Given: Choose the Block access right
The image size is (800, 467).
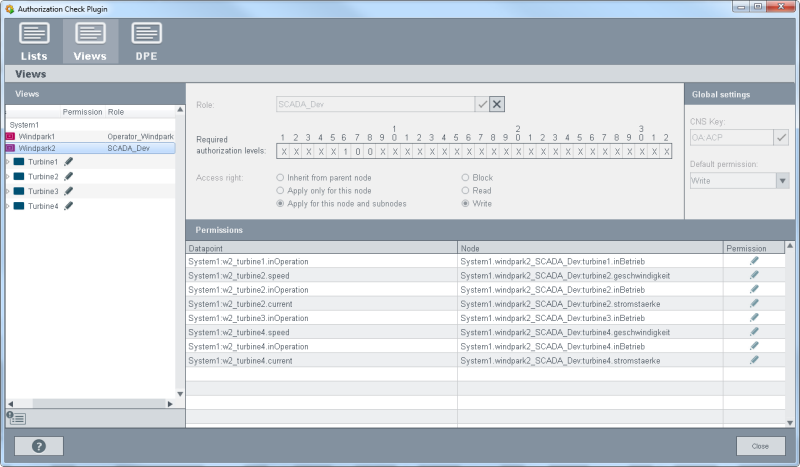Looking at the screenshot, I should coord(465,177).
